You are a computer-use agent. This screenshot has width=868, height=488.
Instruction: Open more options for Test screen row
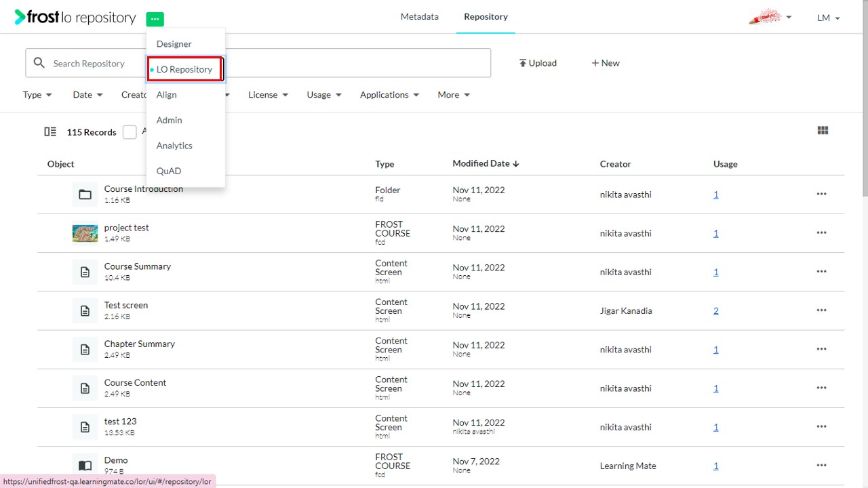coord(821,310)
